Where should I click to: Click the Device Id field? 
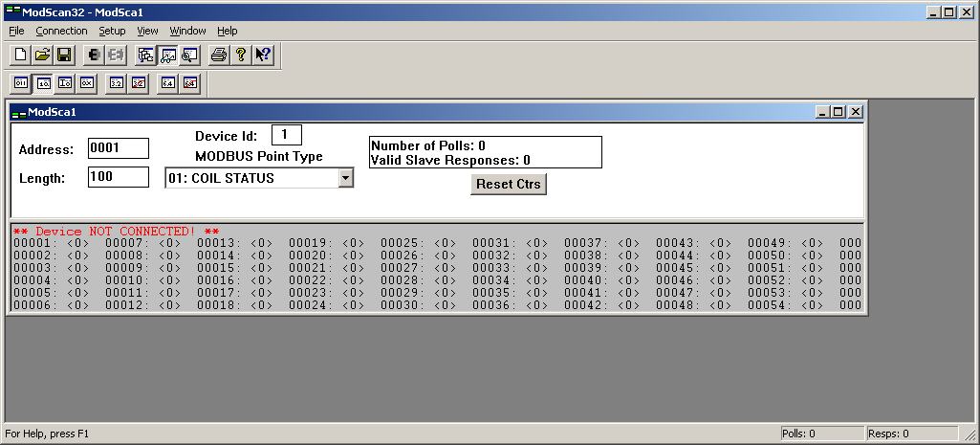[x=286, y=135]
